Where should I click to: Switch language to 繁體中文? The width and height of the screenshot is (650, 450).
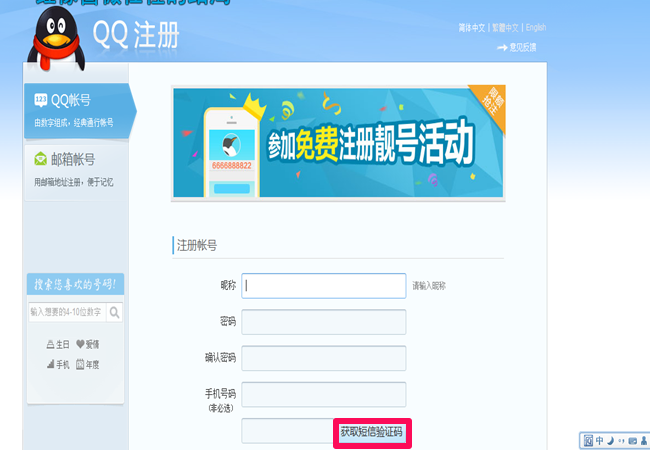505,28
